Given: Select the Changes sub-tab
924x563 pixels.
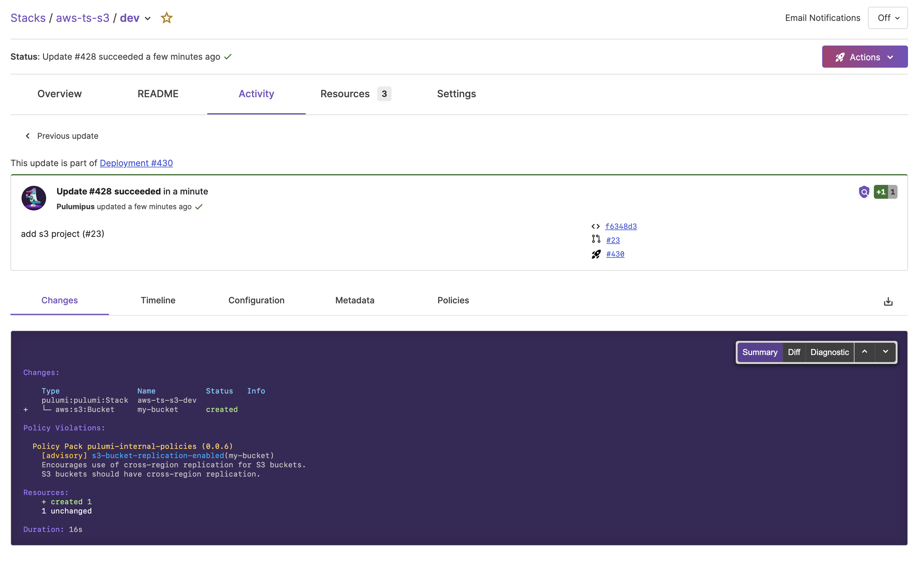Looking at the screenshot, I should coord(60,300).
